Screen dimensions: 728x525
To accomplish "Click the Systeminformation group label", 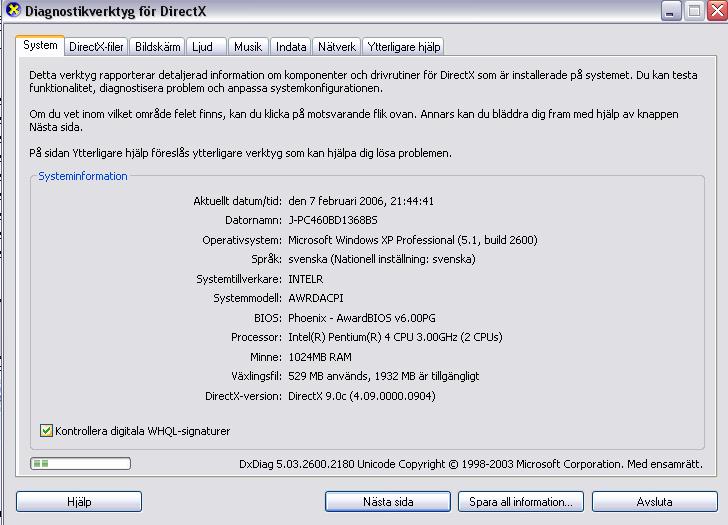I will pyautogui.click(x=83, y=176).
